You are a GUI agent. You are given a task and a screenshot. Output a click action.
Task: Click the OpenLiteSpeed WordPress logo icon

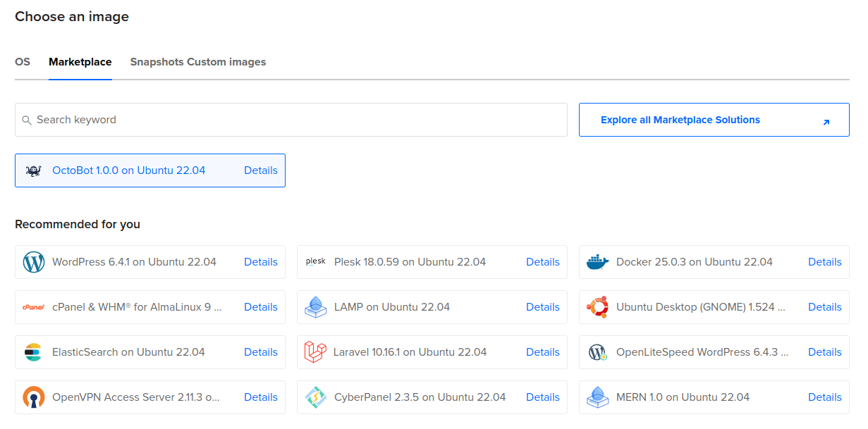pyautogui.click(x=597, y=352)
